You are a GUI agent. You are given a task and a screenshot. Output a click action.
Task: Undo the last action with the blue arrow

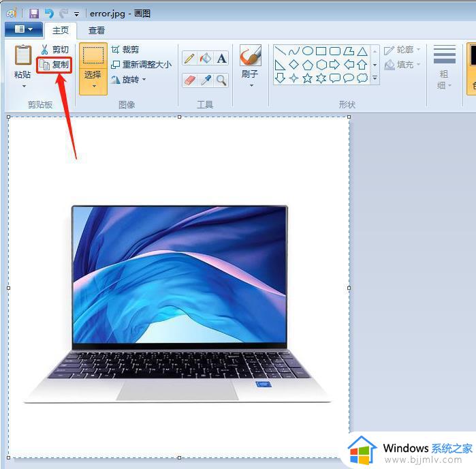[49, 14]
